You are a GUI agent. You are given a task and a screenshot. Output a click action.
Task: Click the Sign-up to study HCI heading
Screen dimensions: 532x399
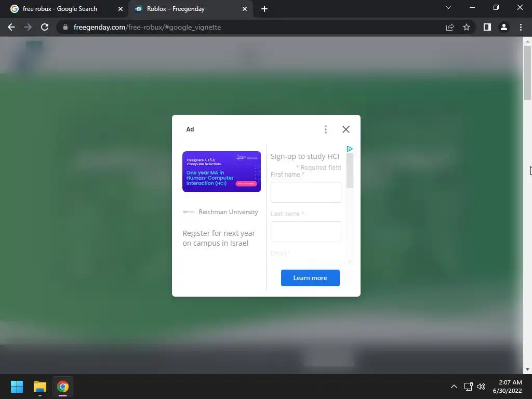click(304, 156)
